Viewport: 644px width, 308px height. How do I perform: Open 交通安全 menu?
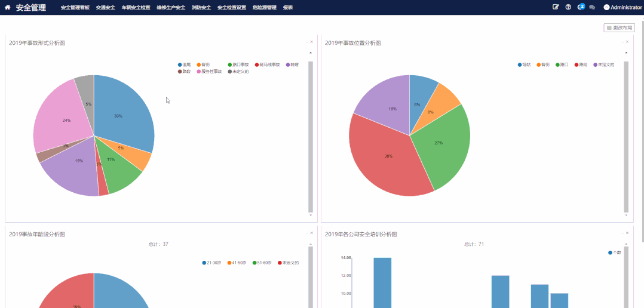[106, 7]
